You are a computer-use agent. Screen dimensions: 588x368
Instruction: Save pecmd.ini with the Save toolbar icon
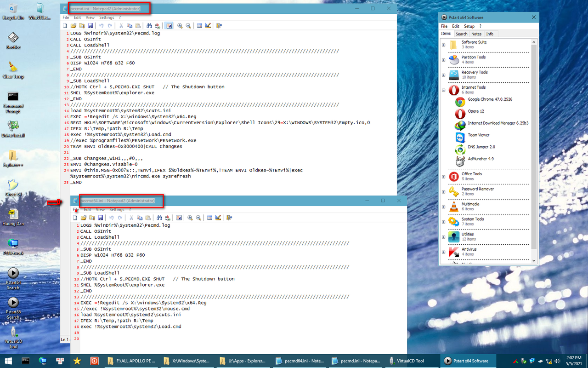tap(90, 25)
